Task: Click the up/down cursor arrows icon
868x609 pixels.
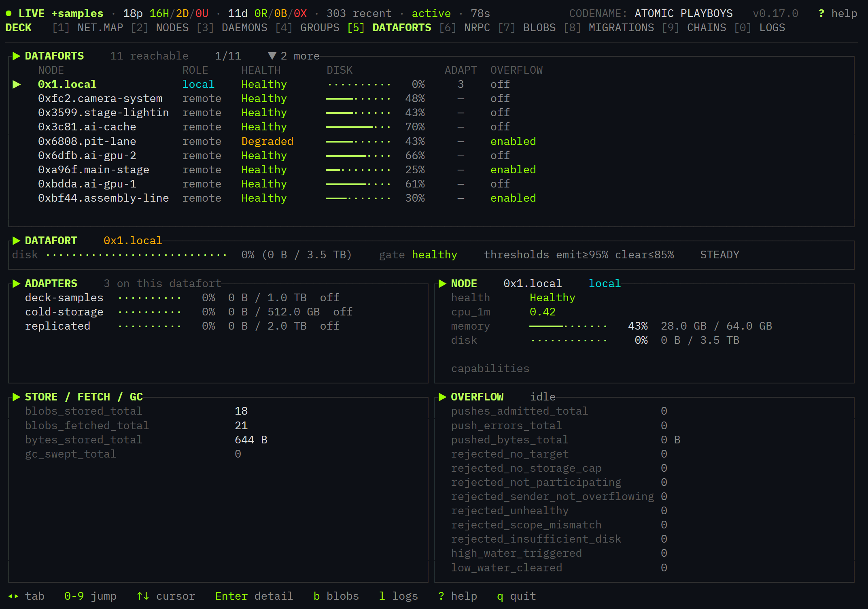Action: pos(143,596)
